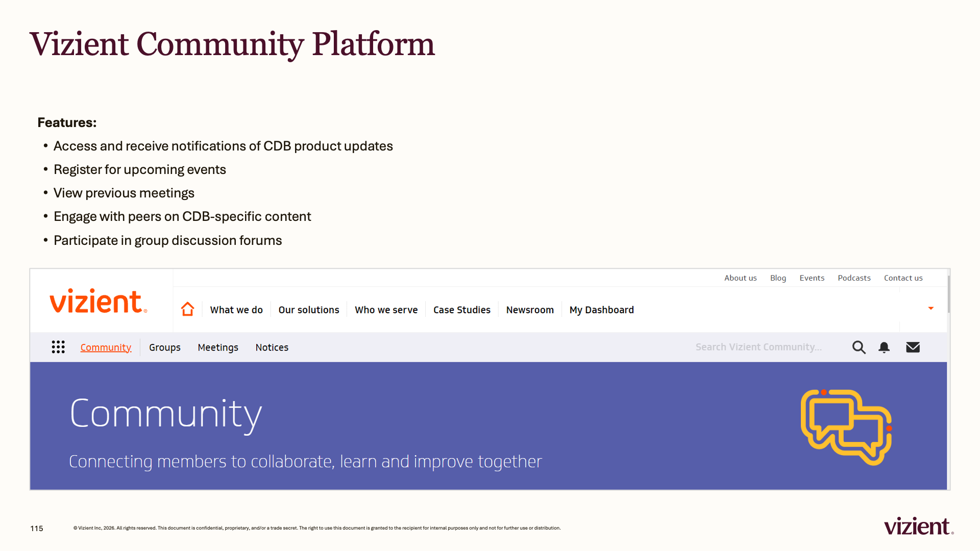This screenshot has height=551, width=980.
Task: Click the vizient logo in slide footer
Action: (x=919, y=526)
